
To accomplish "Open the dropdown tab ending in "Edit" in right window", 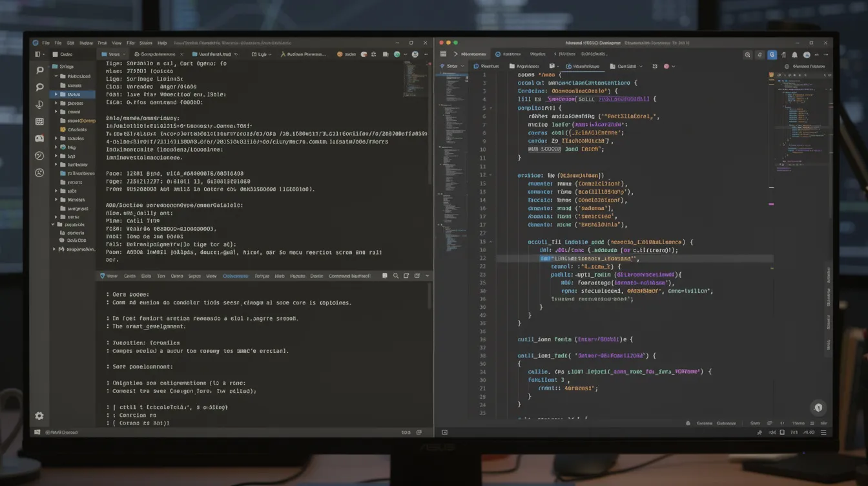I will (626, 67).
